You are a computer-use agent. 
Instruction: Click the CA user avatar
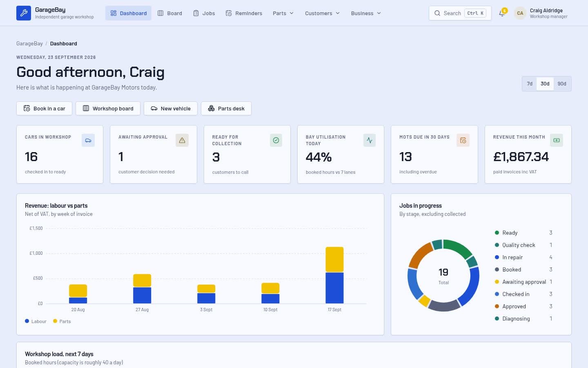520,13
